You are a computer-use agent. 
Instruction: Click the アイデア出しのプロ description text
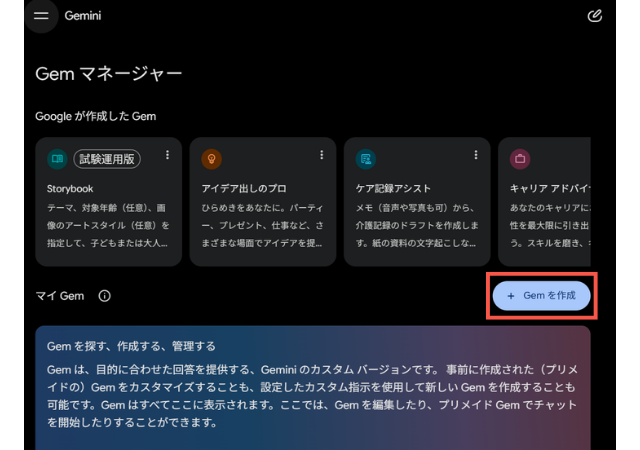tap(262, 225)
